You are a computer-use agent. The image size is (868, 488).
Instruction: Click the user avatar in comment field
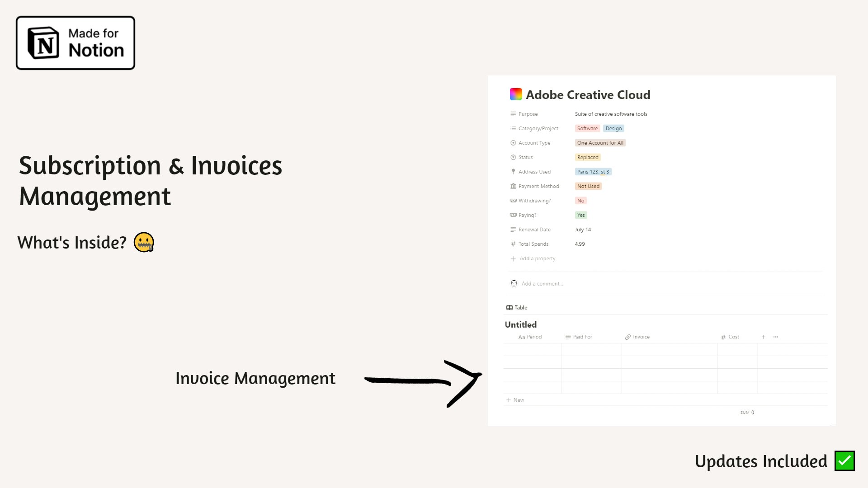[x=514, y=283]
